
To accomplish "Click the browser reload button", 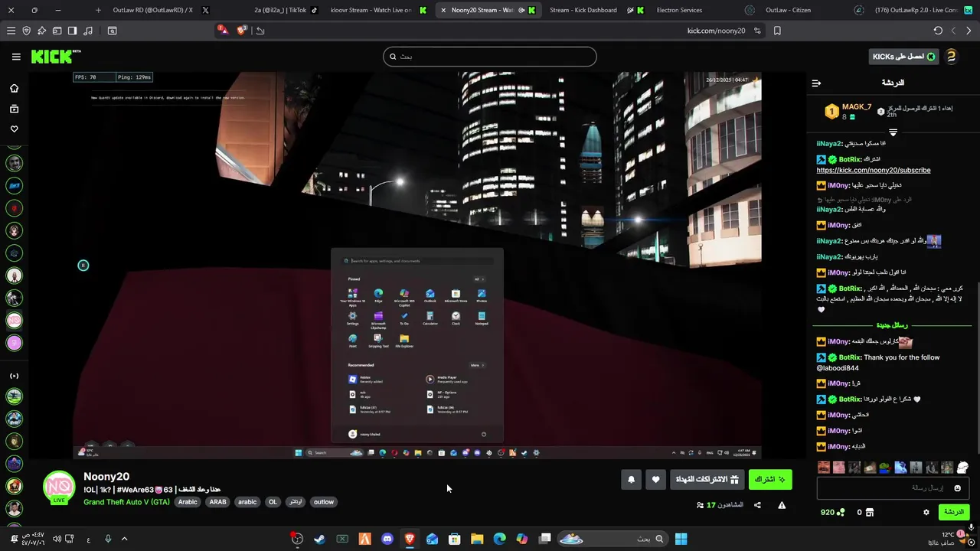I will [938, 31].
